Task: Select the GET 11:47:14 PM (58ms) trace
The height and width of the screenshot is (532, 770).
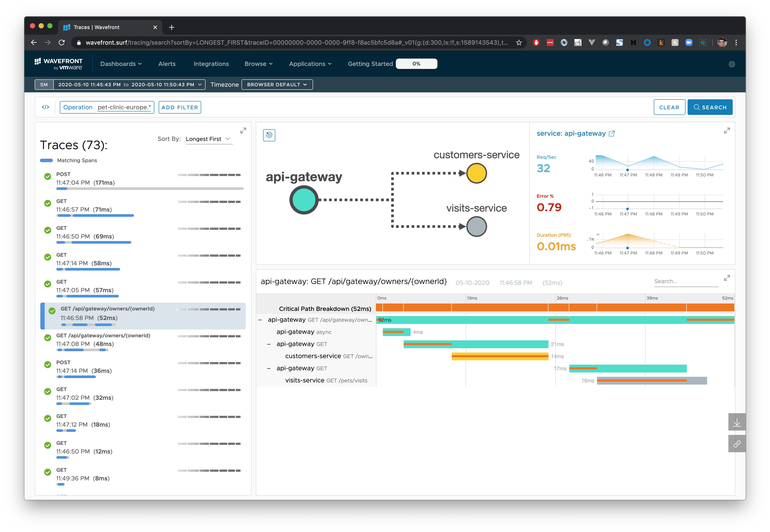Action: point(143,263)
